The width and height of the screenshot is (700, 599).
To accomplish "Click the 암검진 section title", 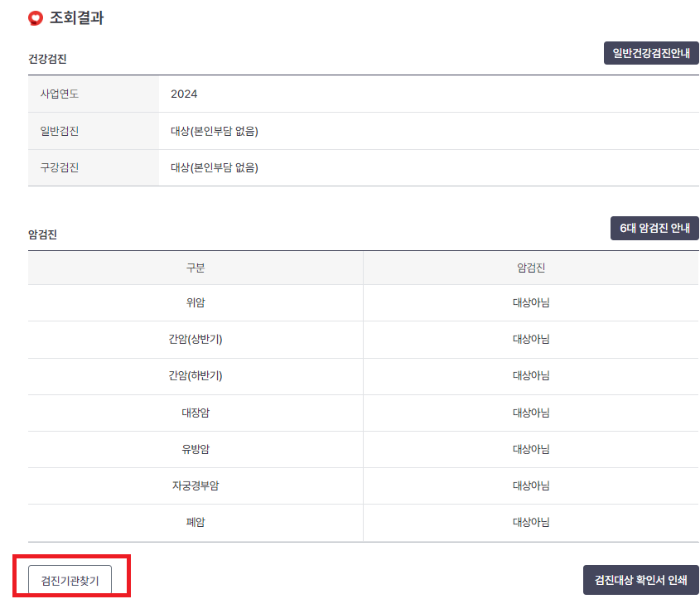I will click(x=42, y=234).
